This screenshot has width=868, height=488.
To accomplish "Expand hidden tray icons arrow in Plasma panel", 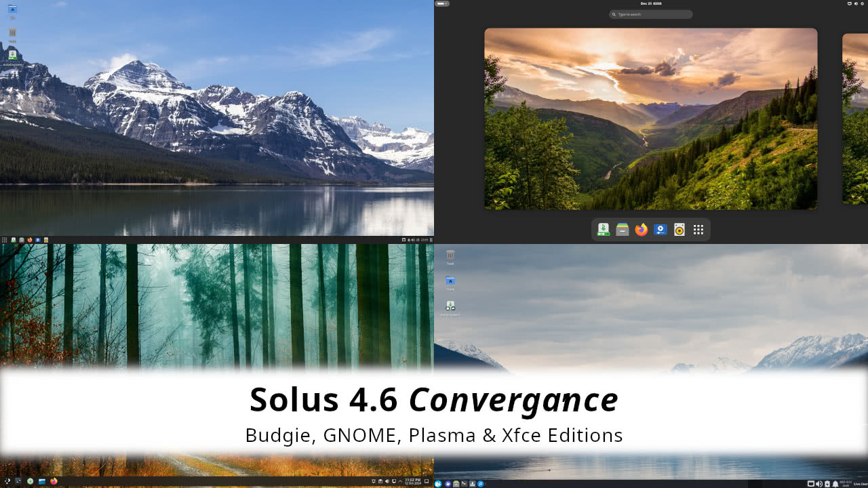I will click(400, 481).
